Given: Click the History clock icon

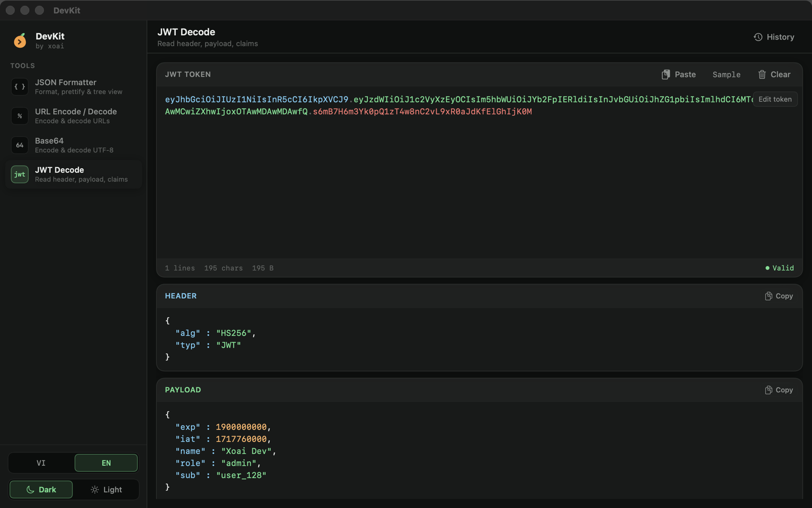Looking at the screenshot, I should pos(758,37).
